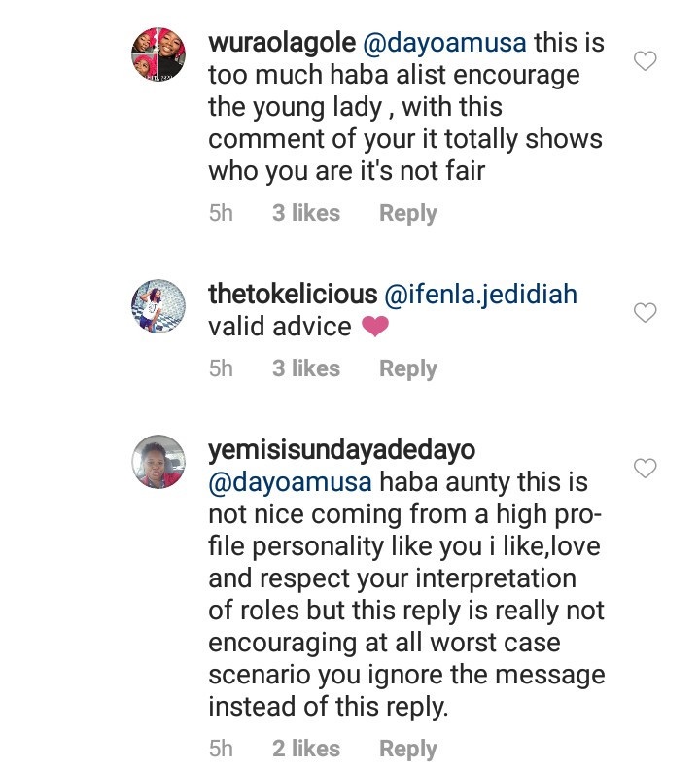Click the pink heart emoji after valid advice
The image size is (700, 770).
(x=374, y=328)
